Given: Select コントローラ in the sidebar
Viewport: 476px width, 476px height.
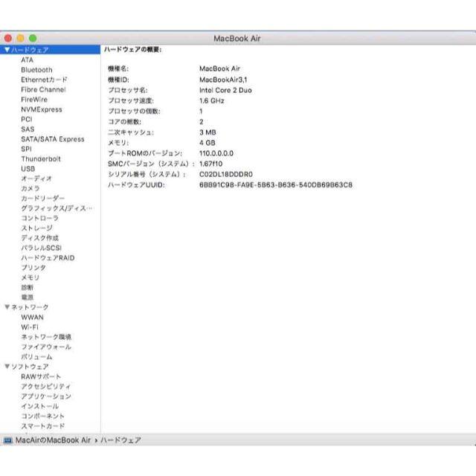Looking at the screenshot, I should pyautogui.click(x=39, y=218).
